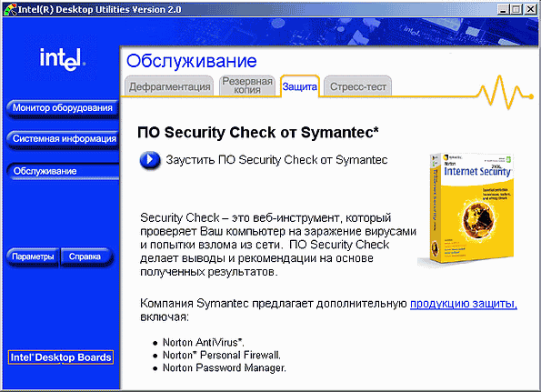Switch to the Резервная копия tab
This screenshot has width=541, height=392.
pyautogui.click(x=247, y=85)
